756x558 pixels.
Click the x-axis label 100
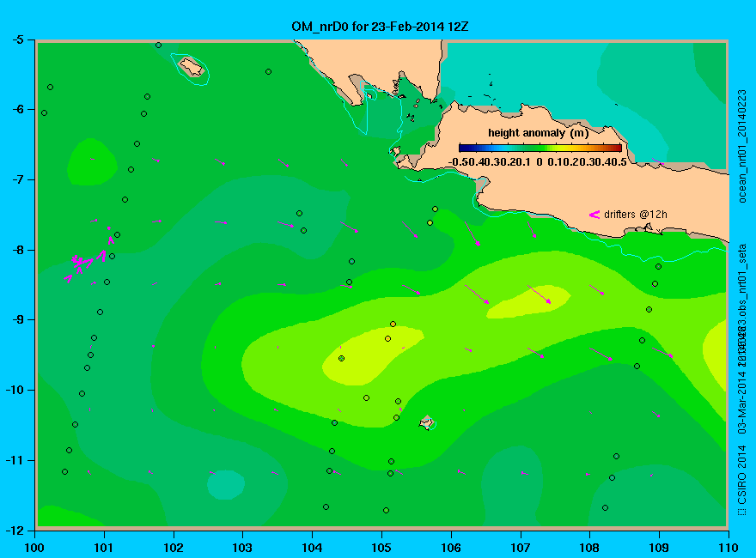pos(34,548)
